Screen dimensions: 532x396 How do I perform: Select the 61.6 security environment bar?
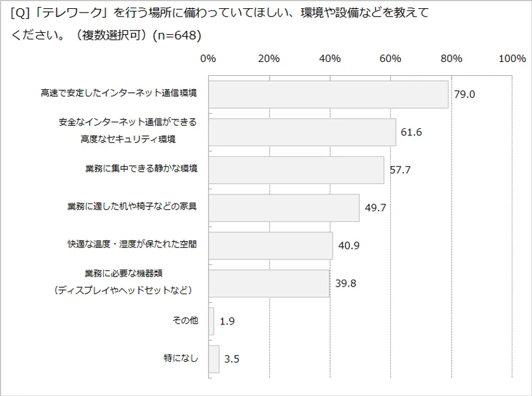click(x=301, y=132)
